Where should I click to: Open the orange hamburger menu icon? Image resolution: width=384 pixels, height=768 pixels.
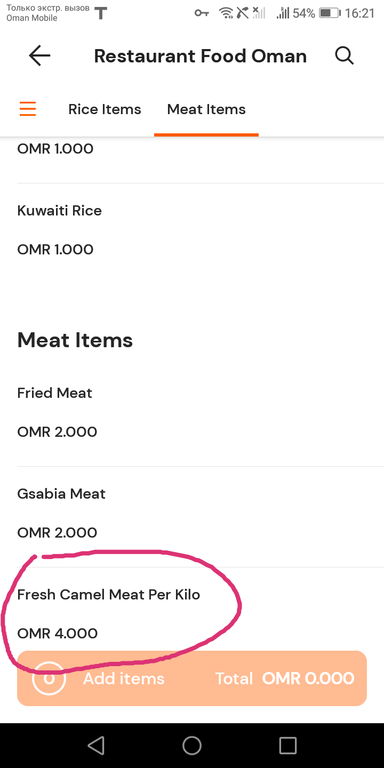click(28, 108)
